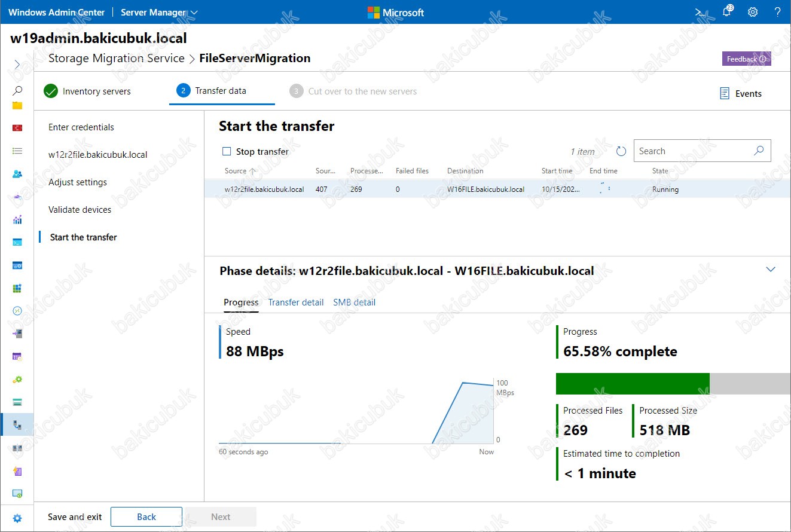791x532 pixels.
Task: Click the W16FILE.bakicubuk.local destination cell
Action: 485,189
